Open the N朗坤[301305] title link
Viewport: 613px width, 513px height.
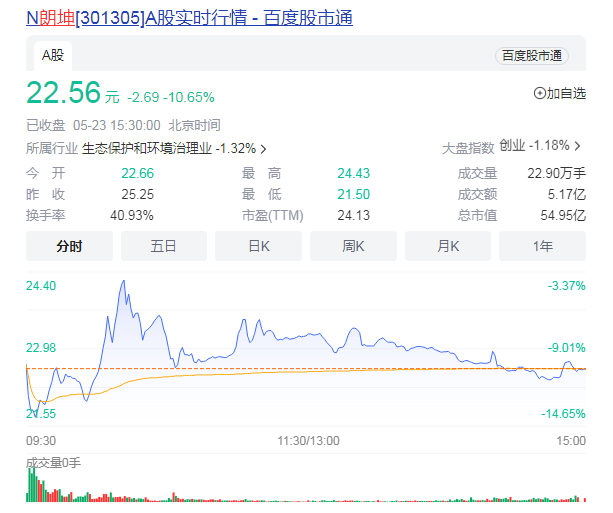tap(188, 17)
